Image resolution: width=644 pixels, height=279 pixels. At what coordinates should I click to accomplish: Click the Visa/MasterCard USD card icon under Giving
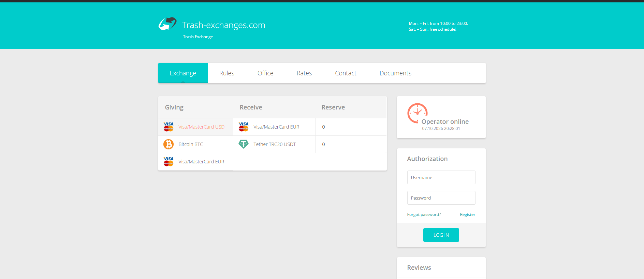pyautogui.click(x=169, y=127)
